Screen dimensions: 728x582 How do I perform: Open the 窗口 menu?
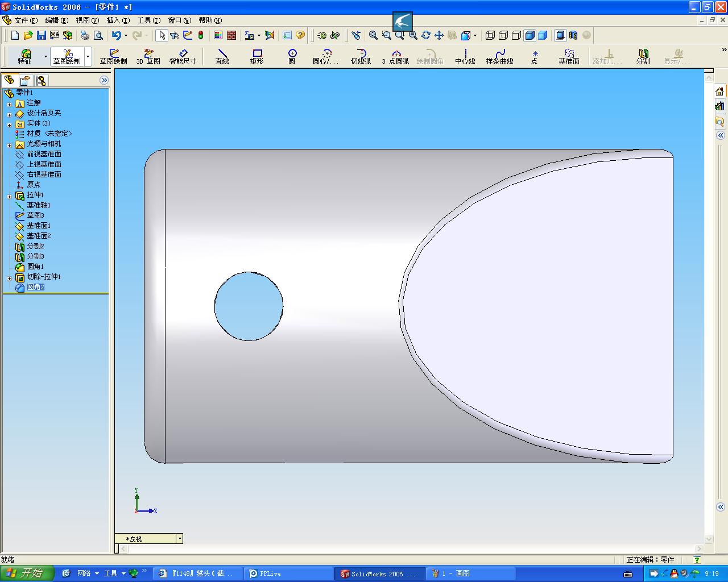pos(179,20)
